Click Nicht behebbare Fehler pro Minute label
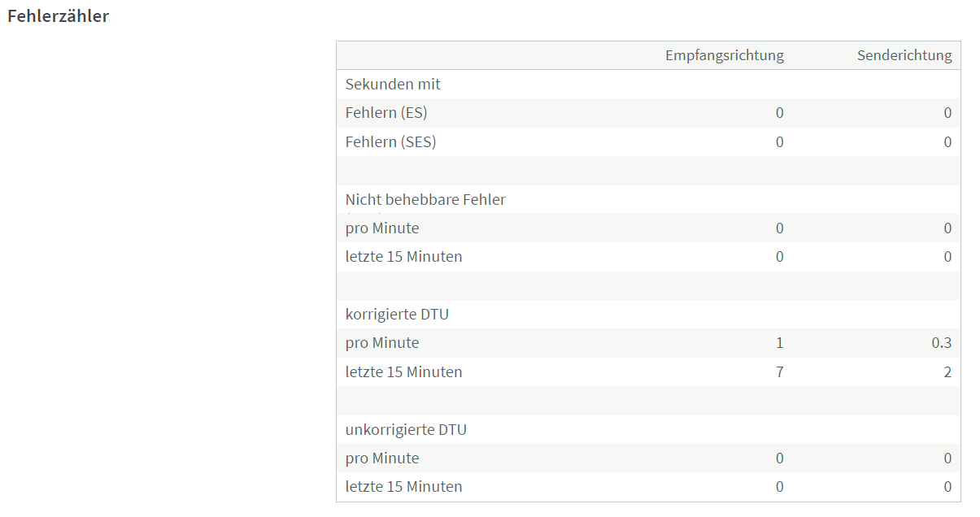980x517 pixels. point(382,228)
